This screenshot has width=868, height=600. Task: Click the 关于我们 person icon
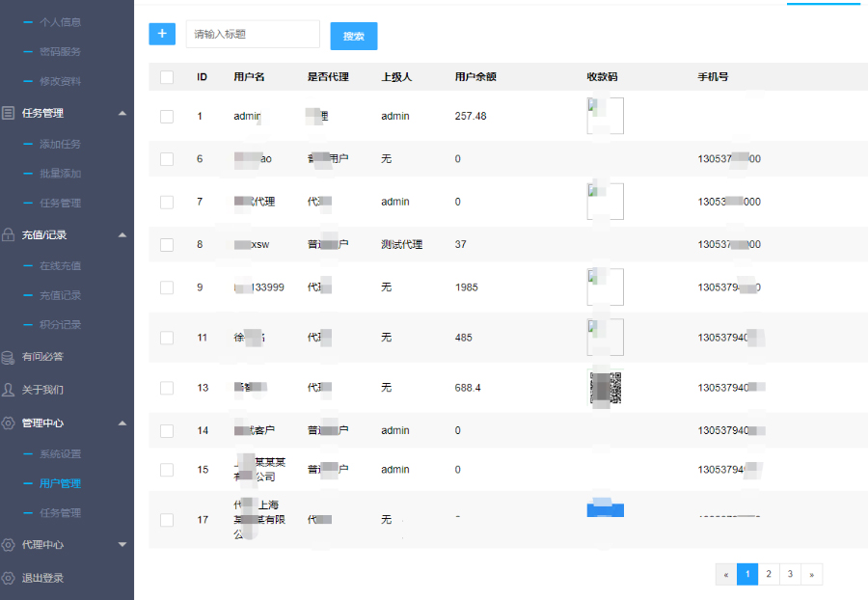[9, 390]
